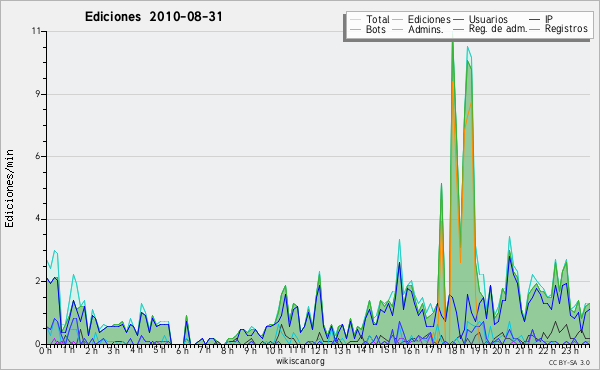Click the y-axis value '9'

tap(38, 94)
